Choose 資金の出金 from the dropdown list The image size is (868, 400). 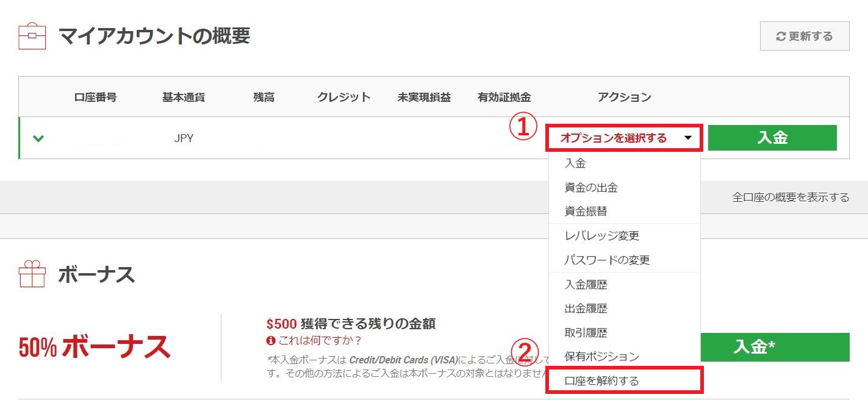pos(591,188)
